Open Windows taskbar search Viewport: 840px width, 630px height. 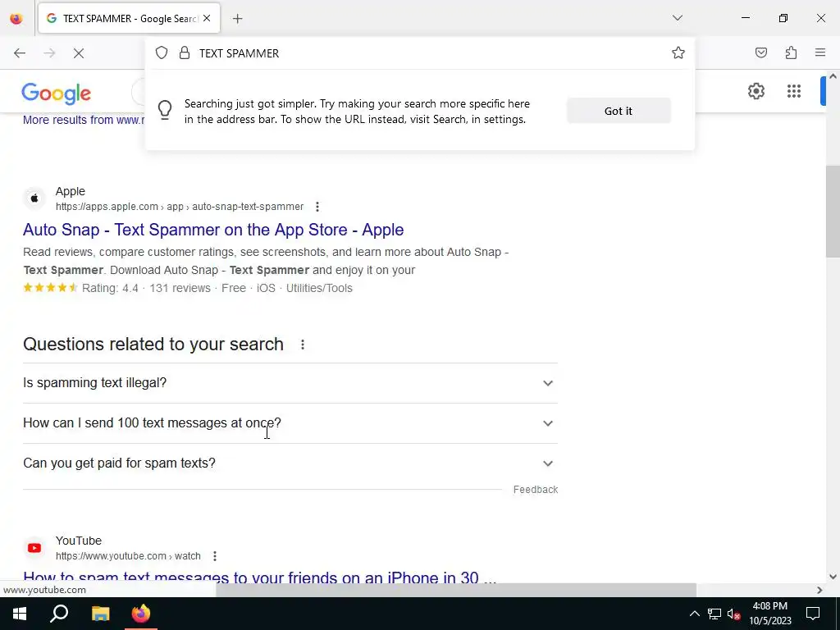[59, 614]
